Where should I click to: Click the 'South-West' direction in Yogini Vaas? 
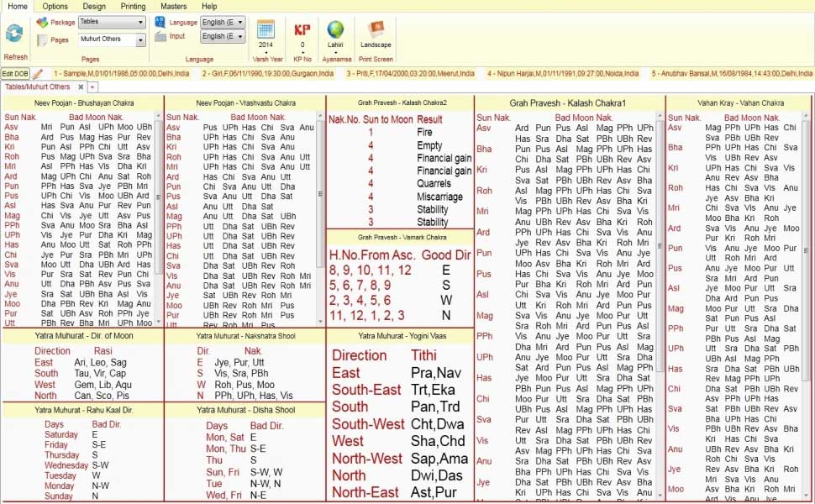tap(368, 424)
